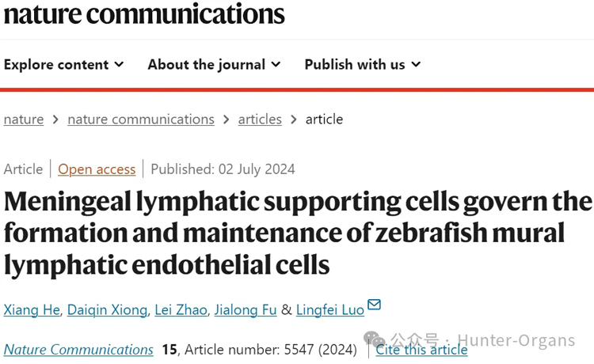The height and width of the screenshot is (364, 594).
Task: Open the Nature Communications journal link
Action: click(x=78, y=350)
